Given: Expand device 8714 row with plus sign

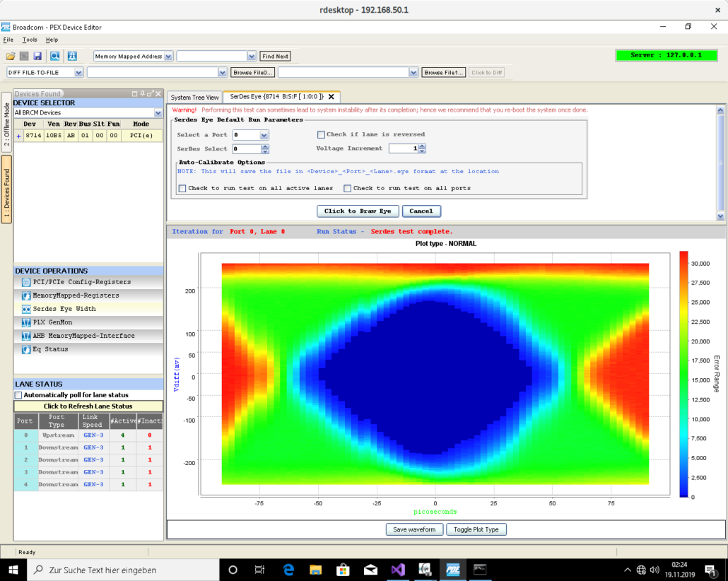Looking at the screenshot, I should tap(18, 135).
